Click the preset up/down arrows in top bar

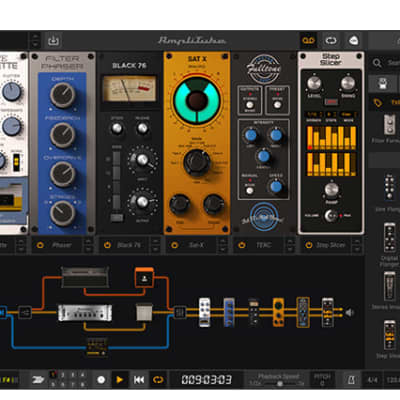click(35, 41)
